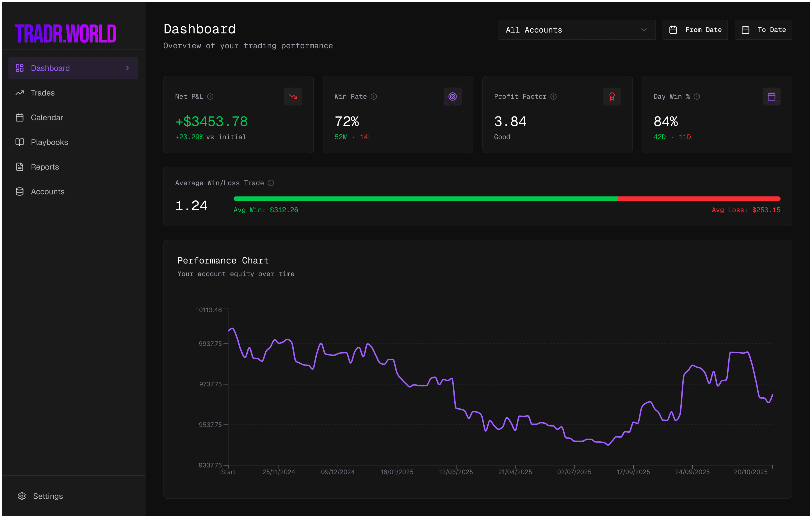Click the info icon beside Win Rate label
The image size is (812, 518).
(374, 97)
